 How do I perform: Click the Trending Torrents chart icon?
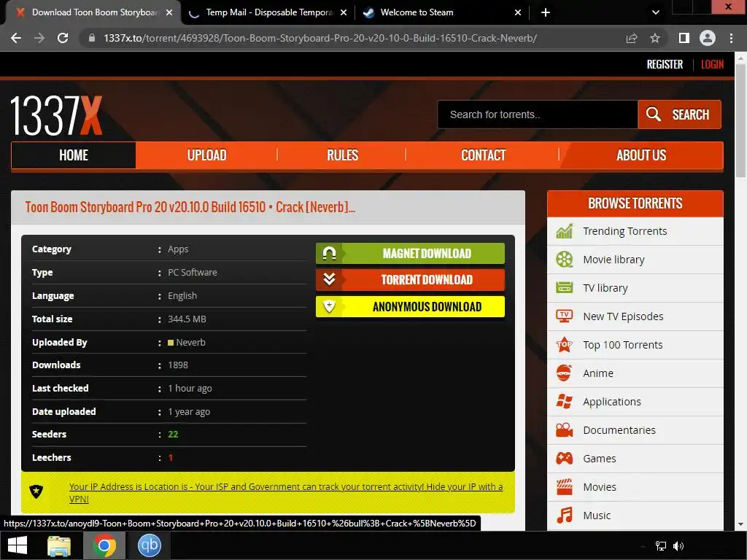[565, 231]
